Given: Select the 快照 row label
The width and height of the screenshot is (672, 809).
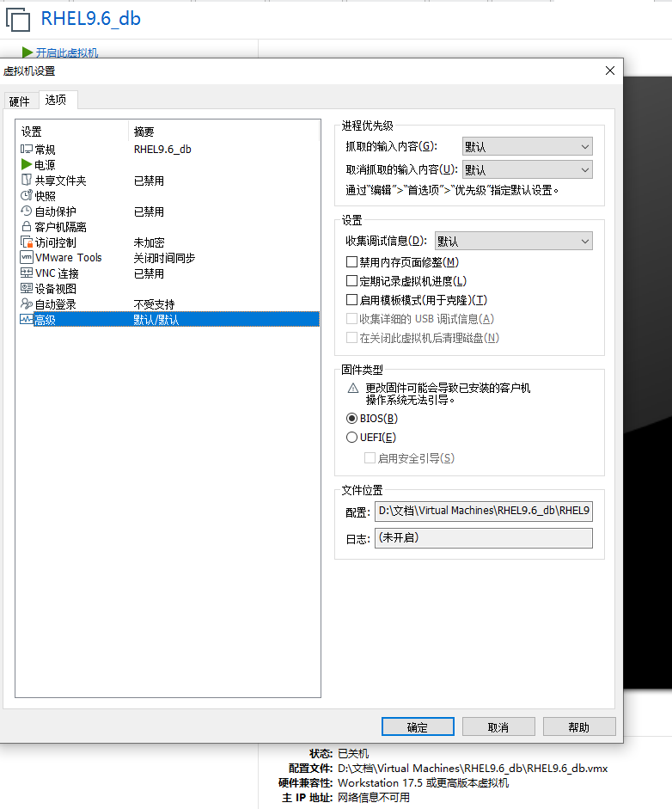Looking at the screenshot, I should [x=45, y=196].
